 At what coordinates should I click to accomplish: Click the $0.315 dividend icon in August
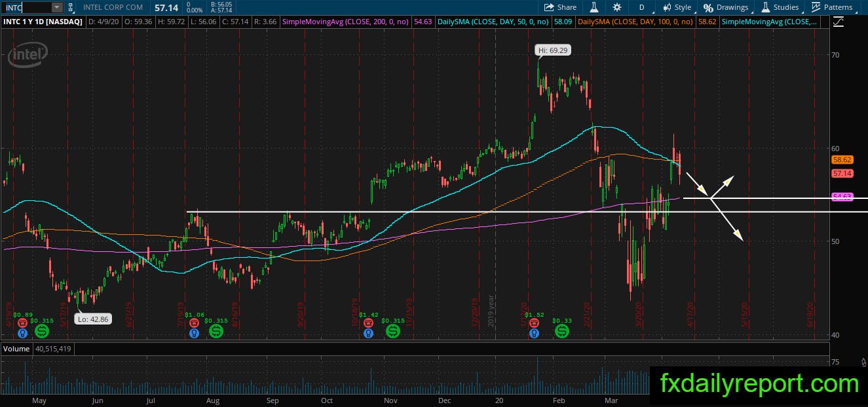[x=215, y=332]
